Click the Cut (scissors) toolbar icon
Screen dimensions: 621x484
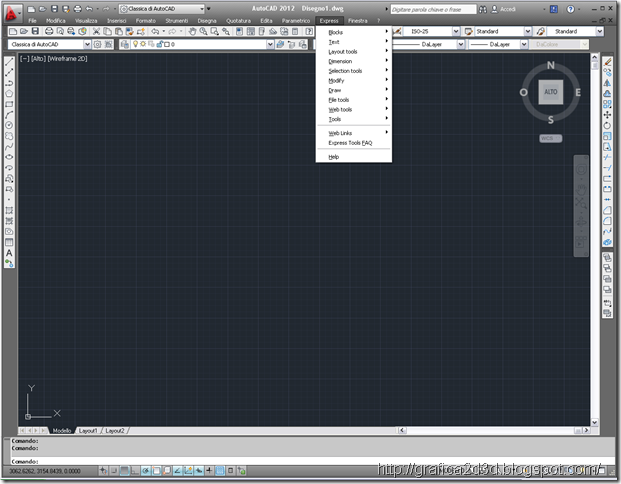(x=96, y=31)
